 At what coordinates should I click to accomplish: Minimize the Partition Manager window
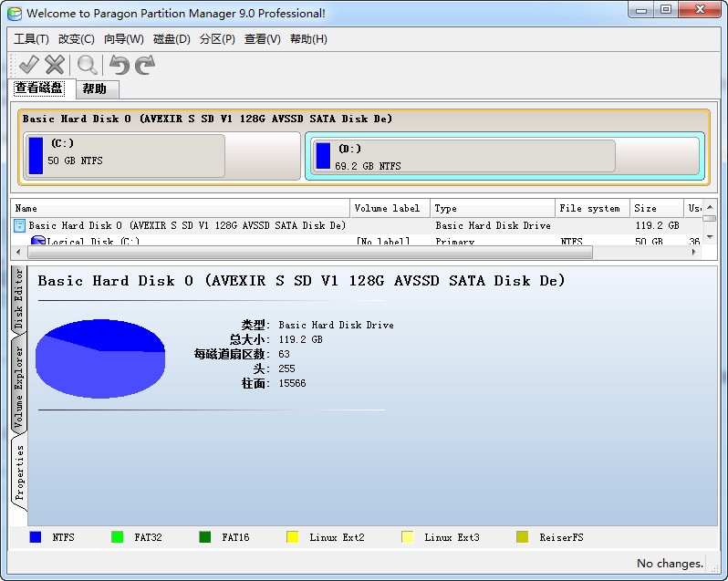pyautogui.click(x=641, y=10)
